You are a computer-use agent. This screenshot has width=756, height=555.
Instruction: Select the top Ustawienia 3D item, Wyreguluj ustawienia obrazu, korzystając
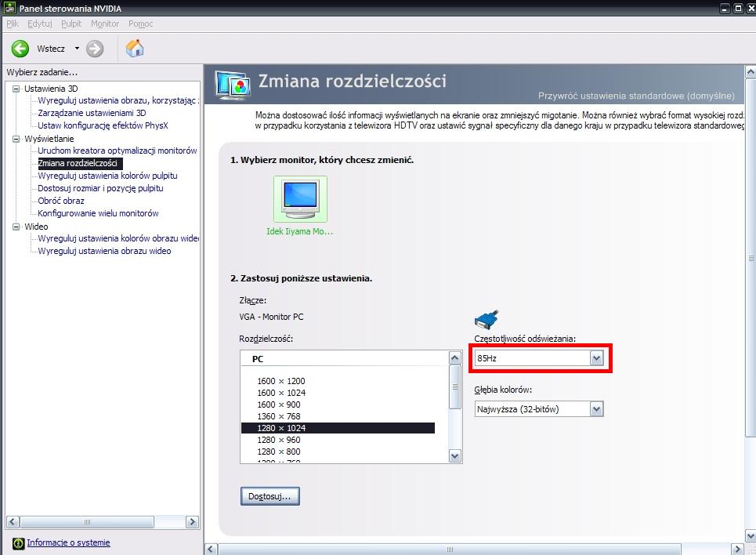pos(118,100)
